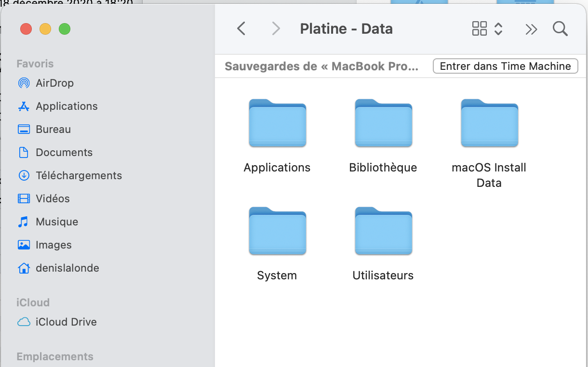Click the green full-screen window button

tap(65, 29)
